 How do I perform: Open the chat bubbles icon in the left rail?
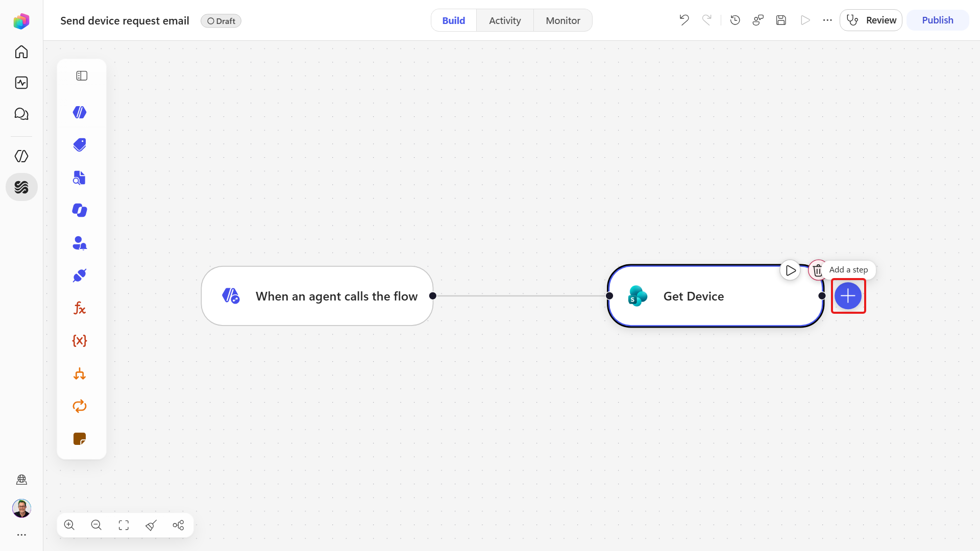point(21,114)
